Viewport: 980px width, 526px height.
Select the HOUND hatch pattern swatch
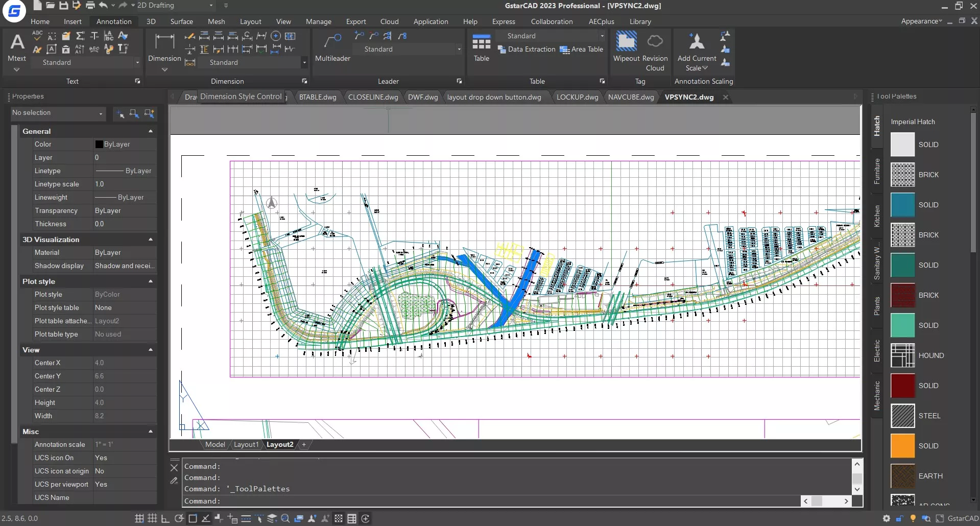point(902,355)
